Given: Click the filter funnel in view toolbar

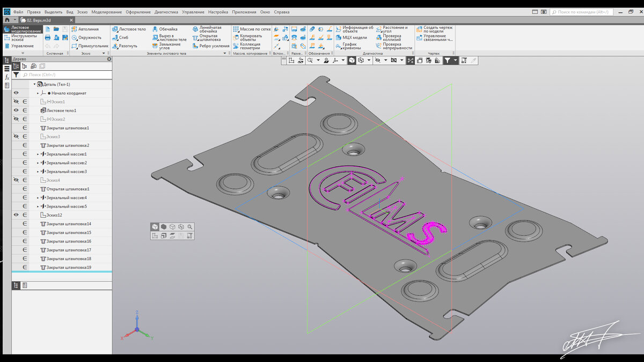Looking at the screenshot, I should (447, 61).
